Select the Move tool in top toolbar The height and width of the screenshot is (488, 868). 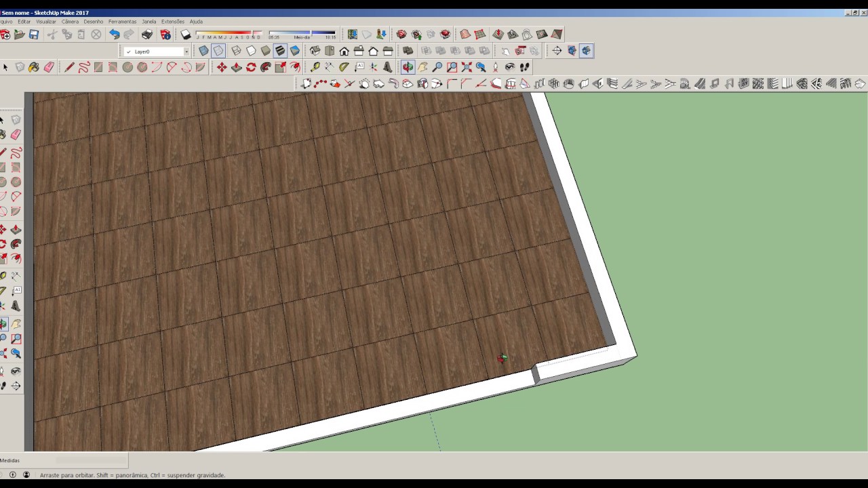[x=222, y=67]
